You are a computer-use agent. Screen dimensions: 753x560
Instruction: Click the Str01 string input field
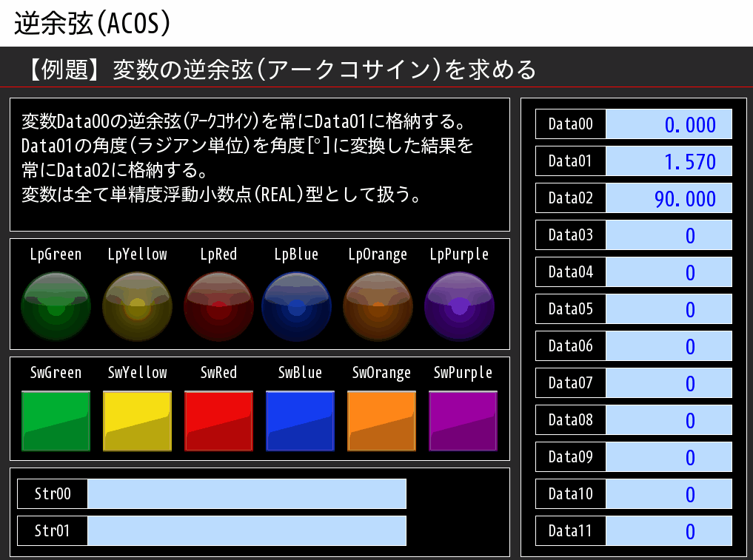(x=247, y=530)
